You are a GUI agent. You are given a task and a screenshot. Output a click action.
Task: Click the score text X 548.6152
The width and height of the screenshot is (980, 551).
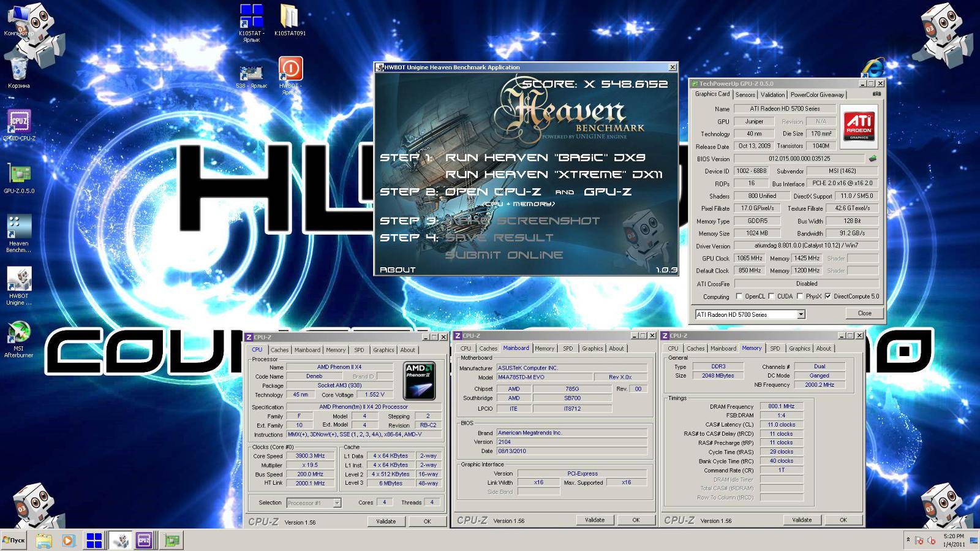coord(626,84)
